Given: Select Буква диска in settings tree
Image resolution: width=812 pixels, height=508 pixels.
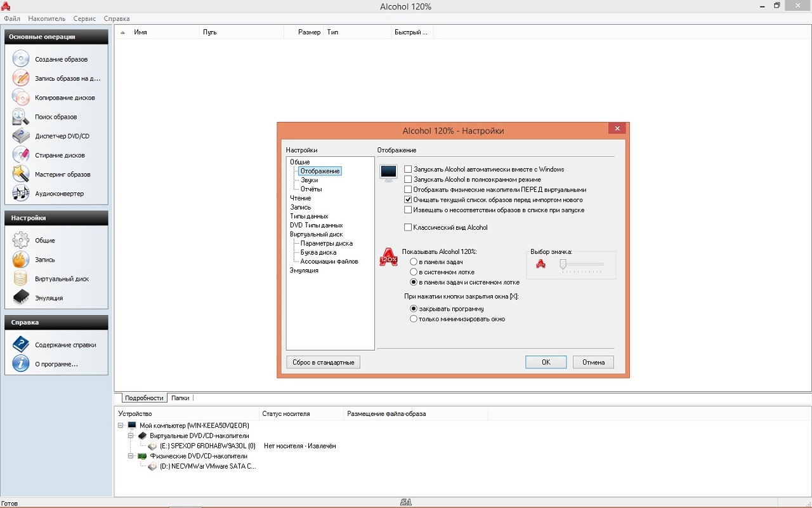Looking at the screenshot, I should (318, 252).
